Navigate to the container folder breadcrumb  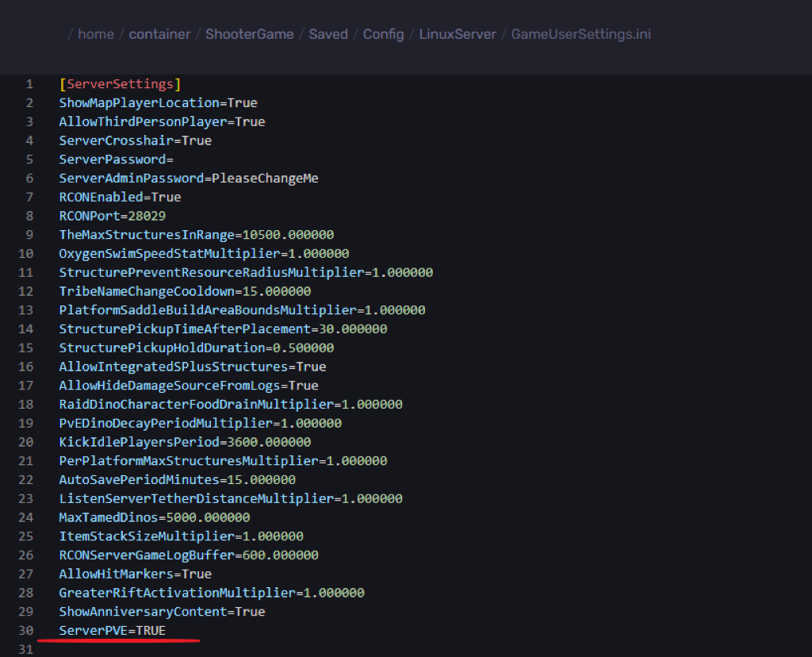pyautogui.click(x=159, y=34)
